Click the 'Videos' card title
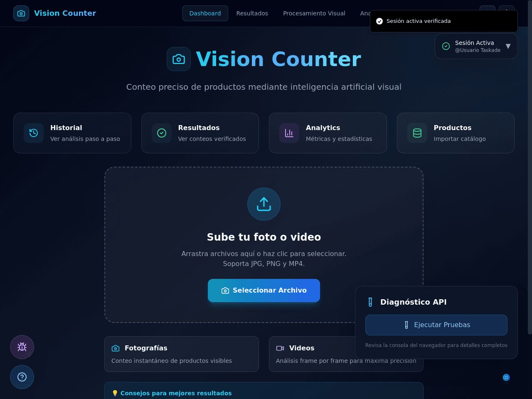 click(302, 348)
